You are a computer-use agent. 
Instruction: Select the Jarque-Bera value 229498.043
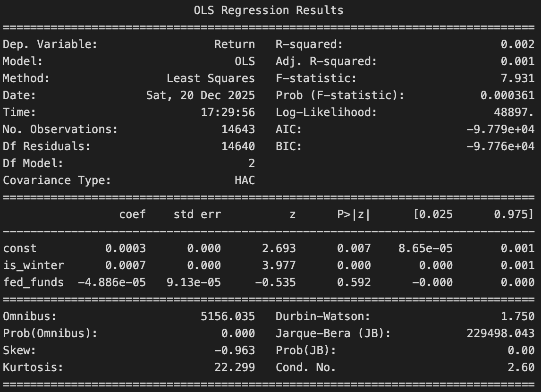pyautogui.click(x=500, y=333)
